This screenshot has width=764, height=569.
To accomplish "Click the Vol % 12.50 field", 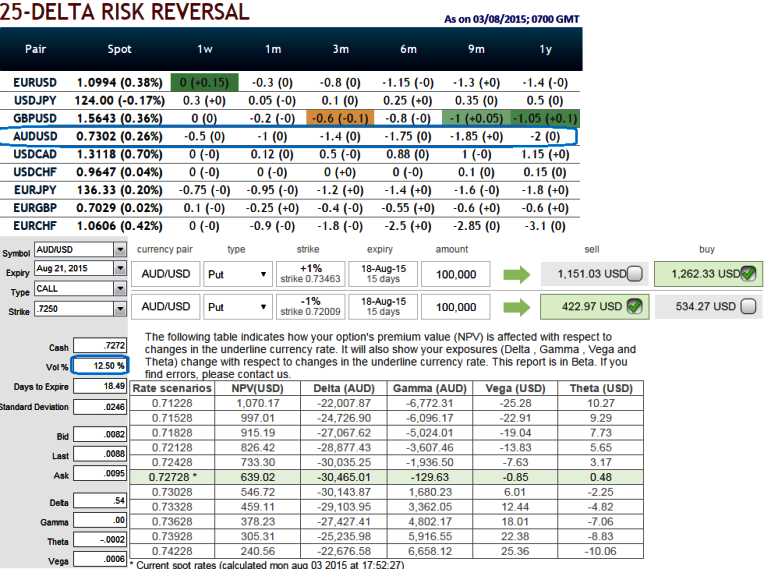I will click(100, 365).
